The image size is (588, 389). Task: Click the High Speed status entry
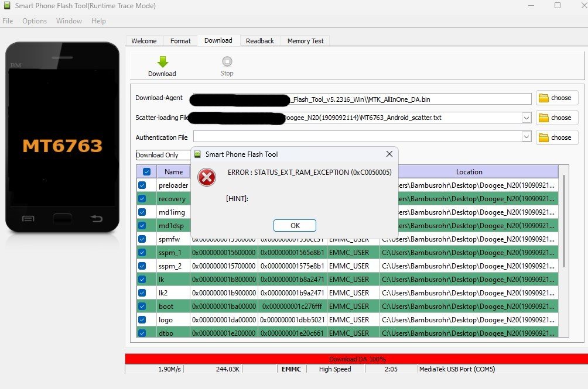pyautogui.click(x=335, y=369)
